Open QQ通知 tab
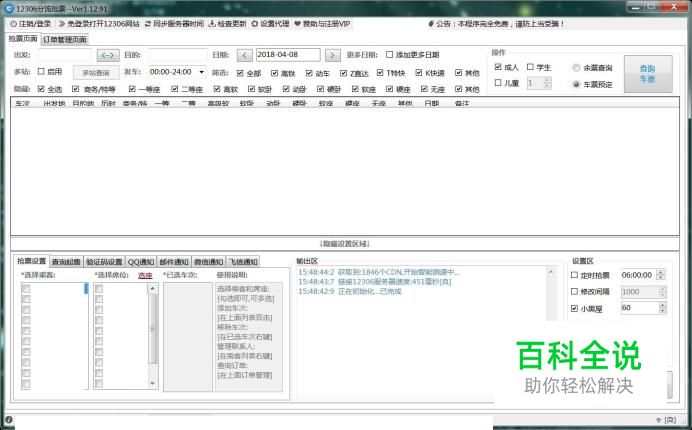 pyautogui.click(x=141, y=262)
